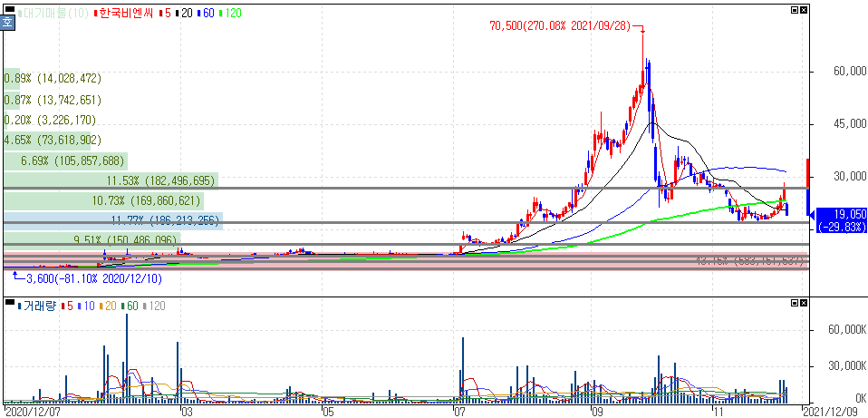Maximize the volume (거래량) pane
868x418 pixels.
[795, 303]
